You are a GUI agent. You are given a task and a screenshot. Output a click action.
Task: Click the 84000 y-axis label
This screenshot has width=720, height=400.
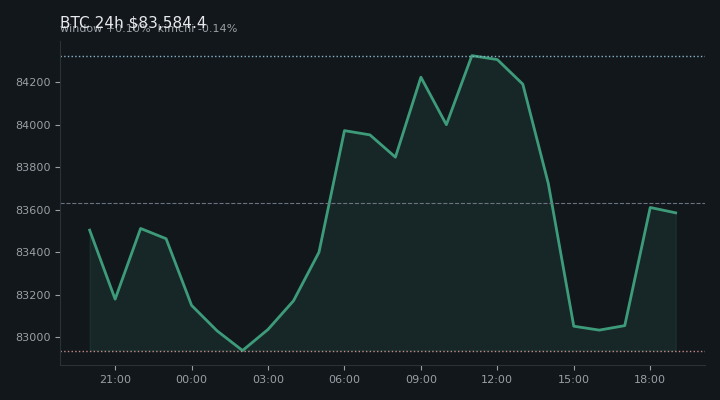33,125
